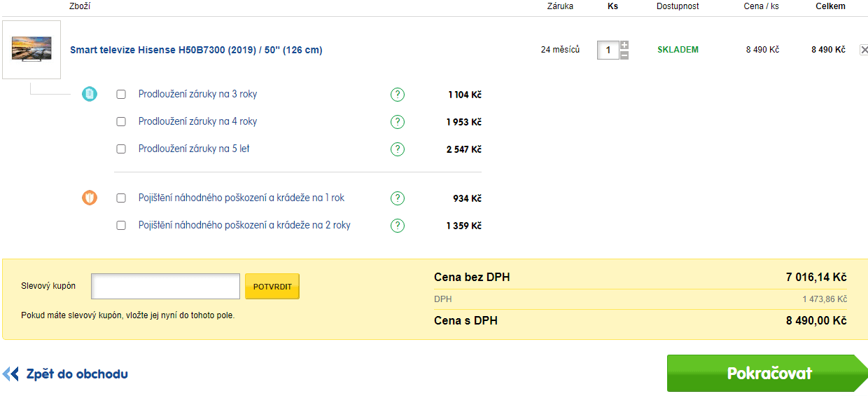Click the 1 359 Kč price

pyautogui.click(x=464, y=226)
